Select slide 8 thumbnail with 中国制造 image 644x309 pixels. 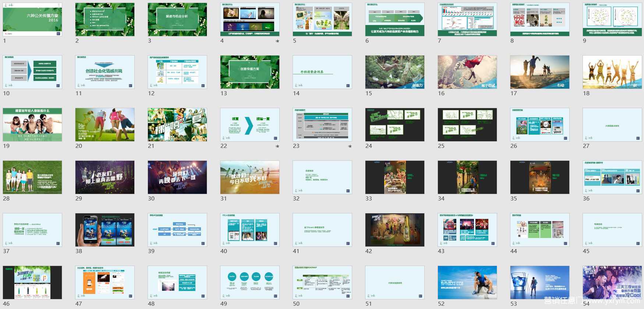click(x=540, y=19)
